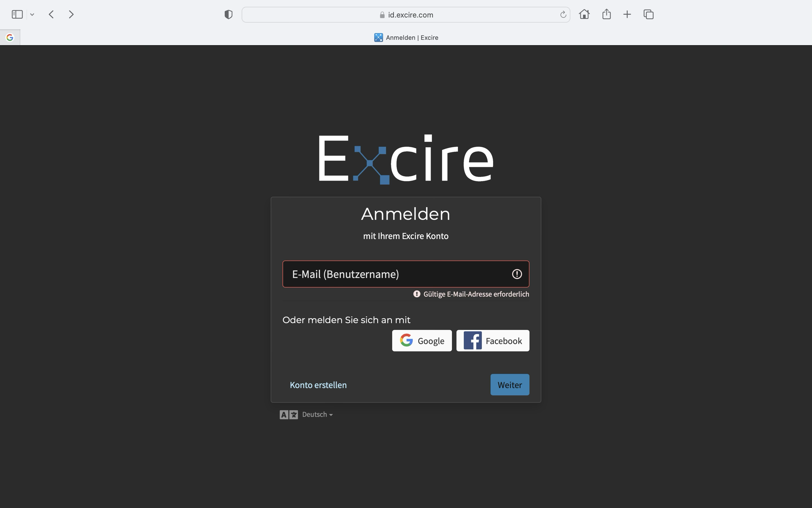Click the warning icon inside email field
812x508 pixels.
tap(517, 274)
